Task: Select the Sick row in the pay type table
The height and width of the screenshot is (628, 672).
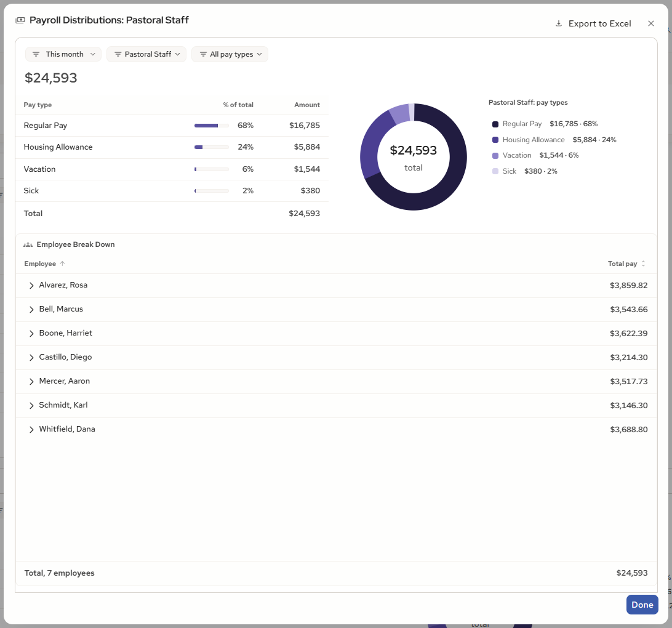Action: point(172,191)
